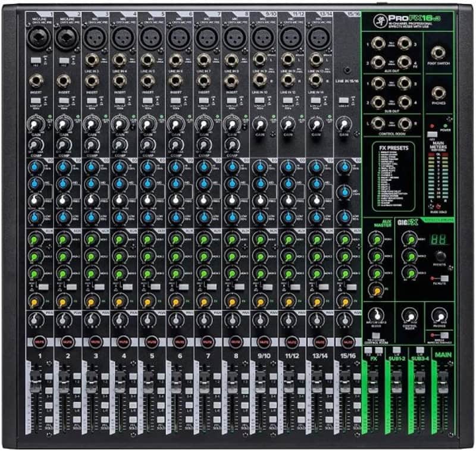Viewport: 476px width, 451px height.
Task: Select the AUX OUT 1 jack
Action: [378, 43]
